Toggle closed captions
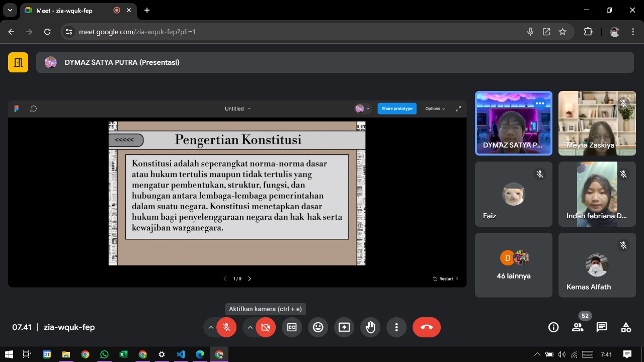The height and width of the screenshot is (362, 644). pyautogui.click(x=292, y=327)
